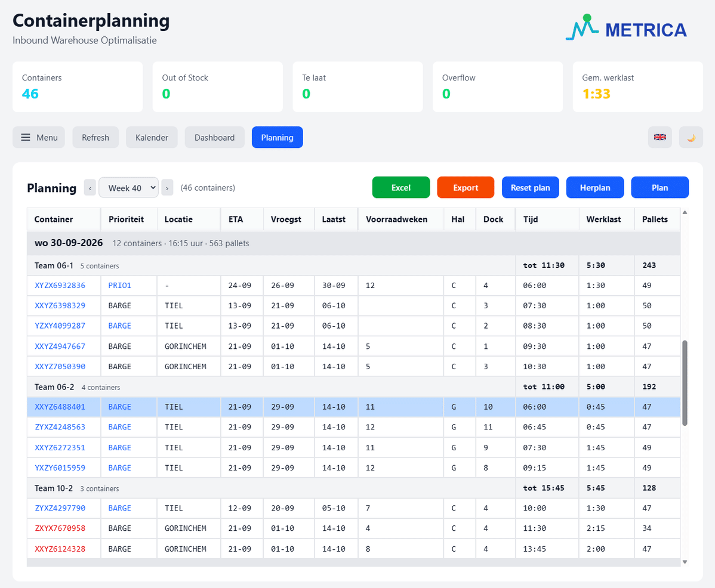Open the hamburger Menu button
Image resolution: width=715 pixels, height=588 pixels.
coord(39,137)
